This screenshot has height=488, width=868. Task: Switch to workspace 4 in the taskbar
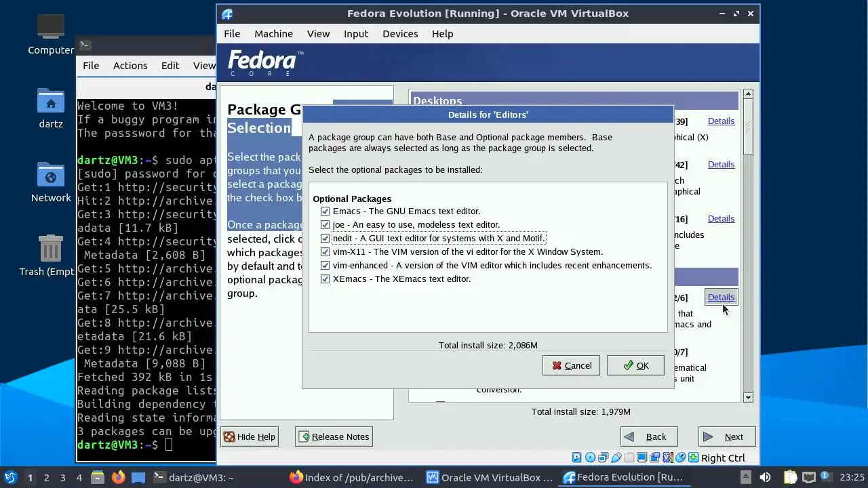pyautogui.click(x=79, y=478)
